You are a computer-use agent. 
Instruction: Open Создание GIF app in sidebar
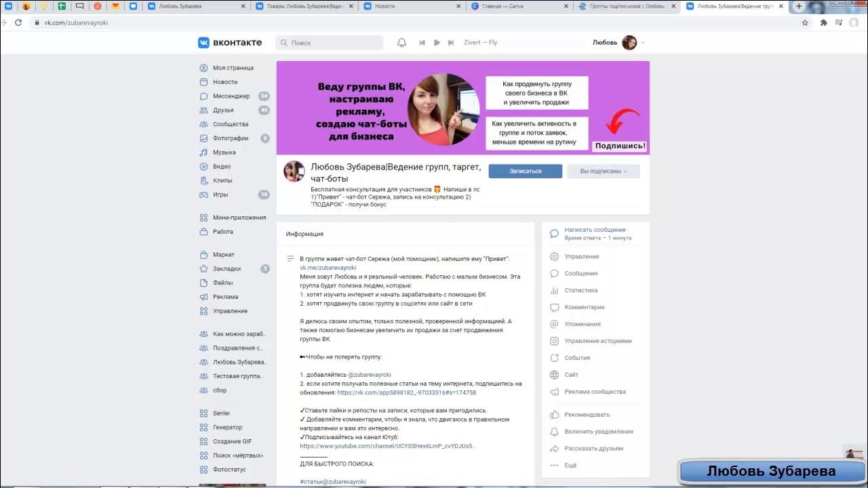coord(232,441)
